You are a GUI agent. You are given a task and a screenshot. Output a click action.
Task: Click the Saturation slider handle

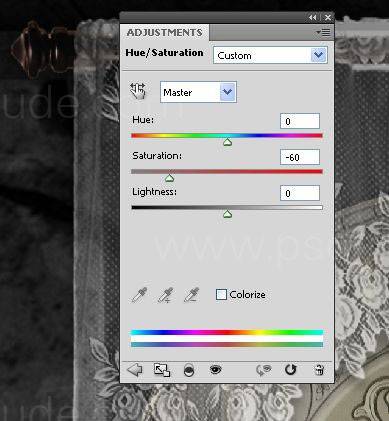point(170,179)
